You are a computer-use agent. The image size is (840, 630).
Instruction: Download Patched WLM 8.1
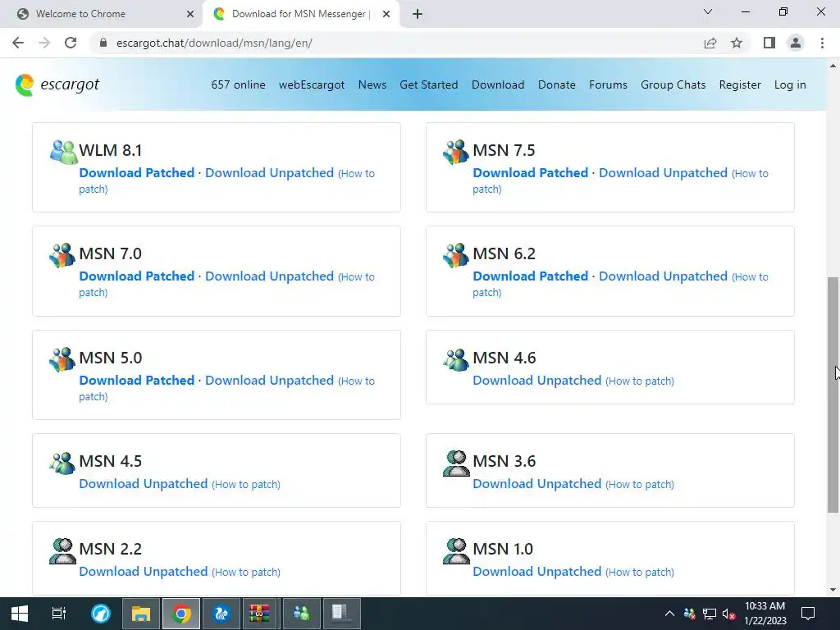coord(137,173)
